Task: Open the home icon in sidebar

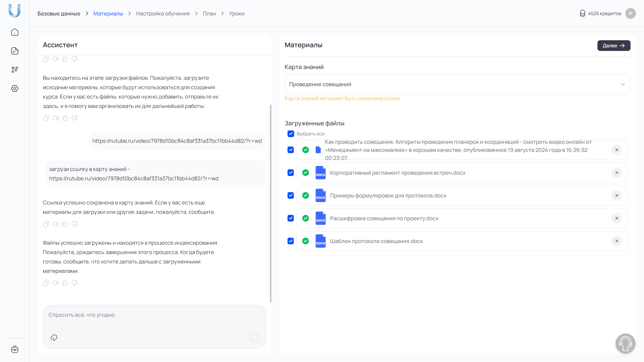Action: pos(15,32)
